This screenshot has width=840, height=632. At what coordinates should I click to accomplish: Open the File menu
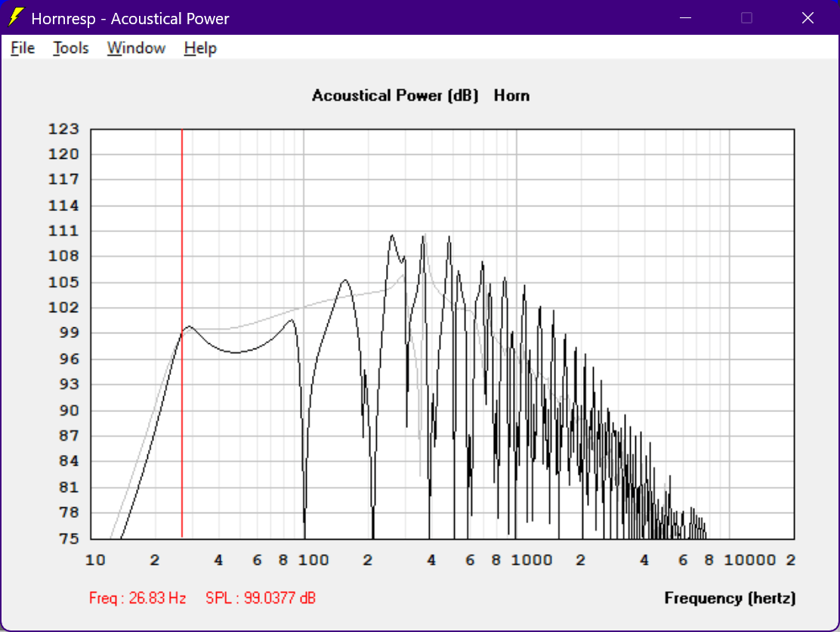23,48
